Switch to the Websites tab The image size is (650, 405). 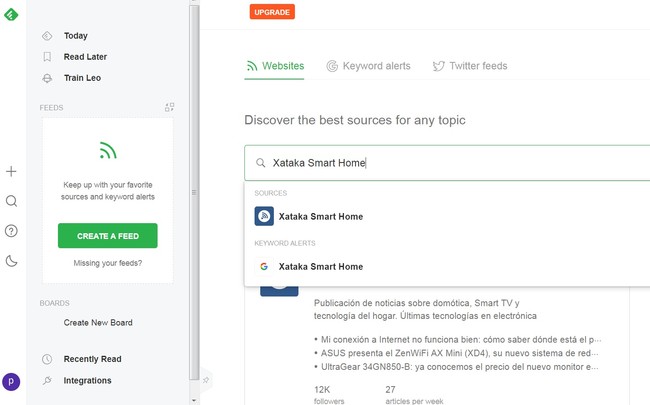coord(274,66)
